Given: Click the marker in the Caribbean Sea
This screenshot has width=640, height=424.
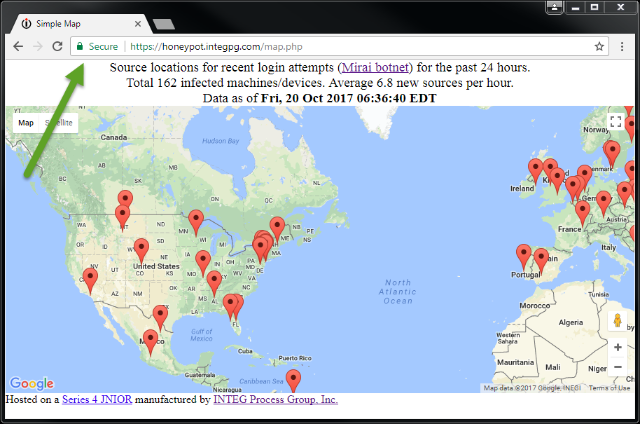Looking at the screenshot, I should click(293, 380).
